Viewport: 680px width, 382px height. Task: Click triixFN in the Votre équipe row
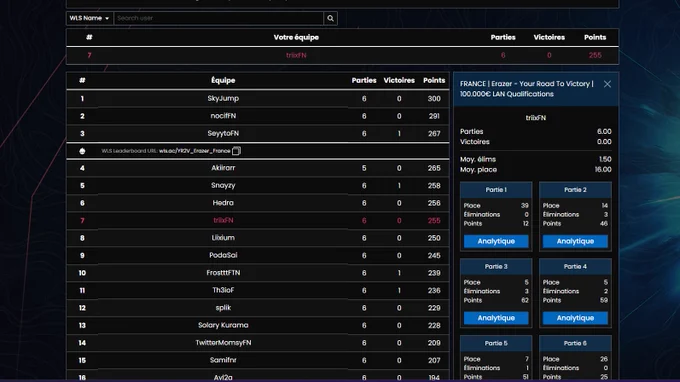tap(296, 55)
